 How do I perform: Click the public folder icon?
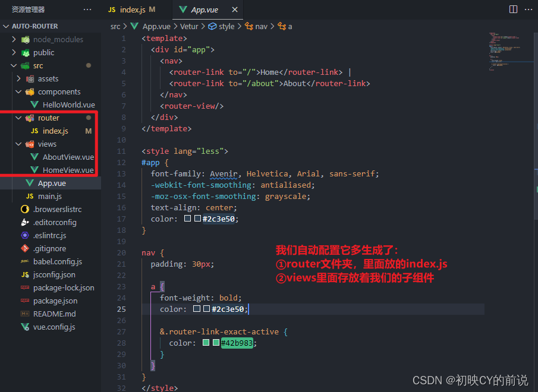coord(26,53)
